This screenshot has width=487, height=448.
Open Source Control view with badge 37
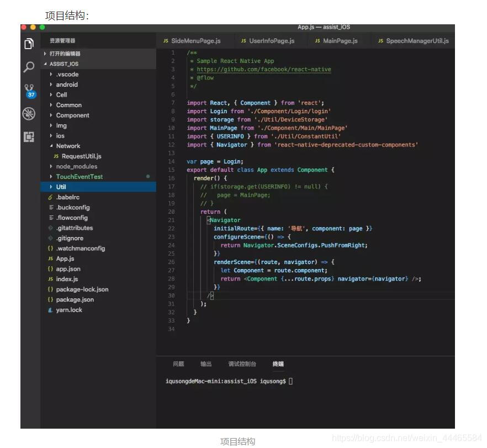[x=30, y=91]
